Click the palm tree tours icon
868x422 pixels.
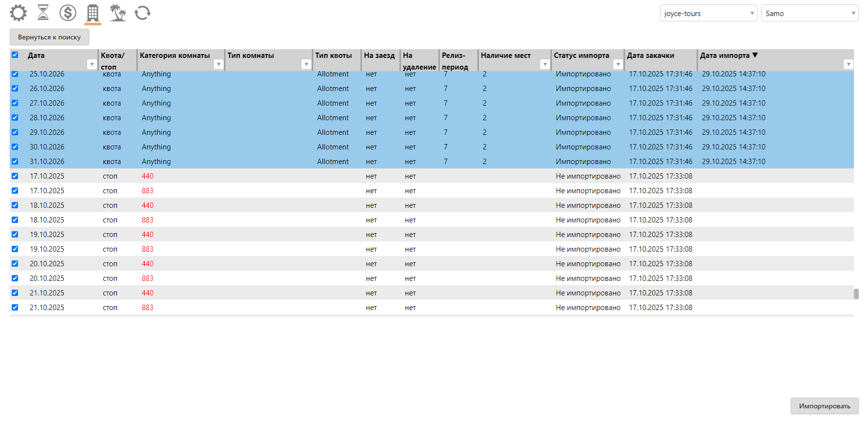(x=117, y=13)
